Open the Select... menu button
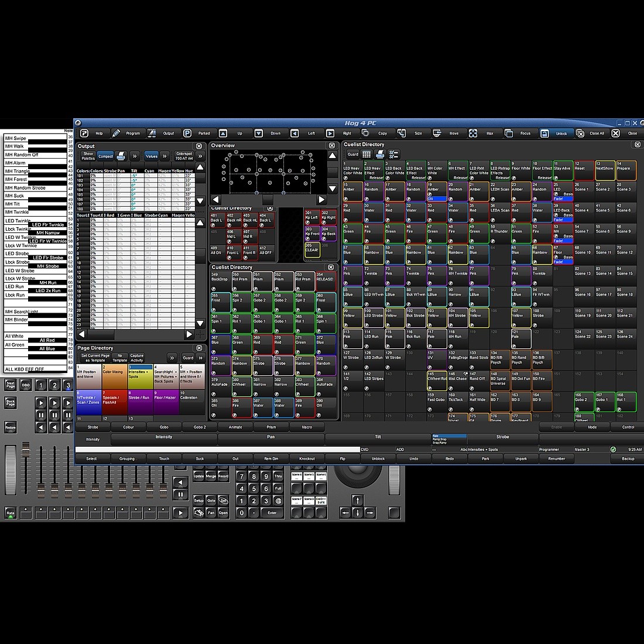Screen dimensions: 644x644 (x=93, y=459)
